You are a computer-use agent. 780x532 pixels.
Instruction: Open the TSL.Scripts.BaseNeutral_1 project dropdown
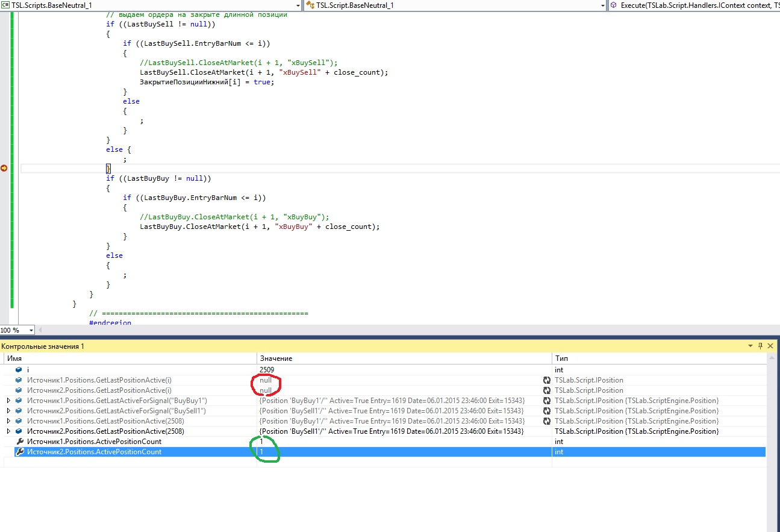click(x=298, y=5)
